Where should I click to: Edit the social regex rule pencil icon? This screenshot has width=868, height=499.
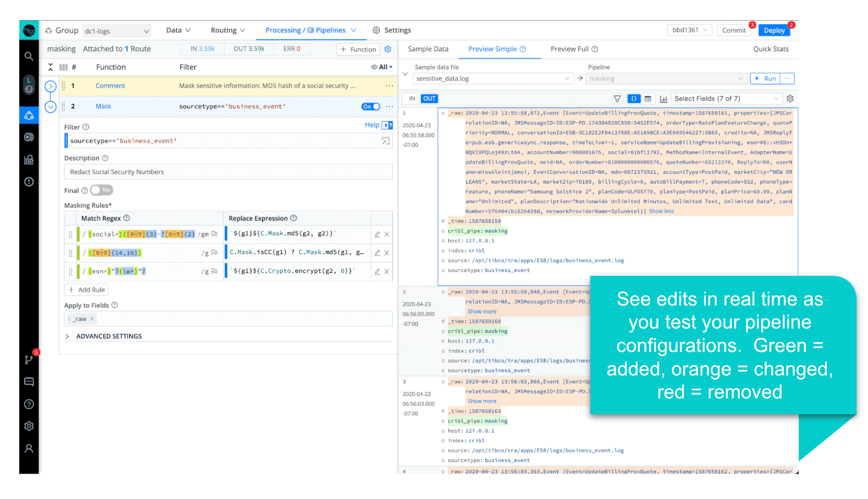(377, 234)
